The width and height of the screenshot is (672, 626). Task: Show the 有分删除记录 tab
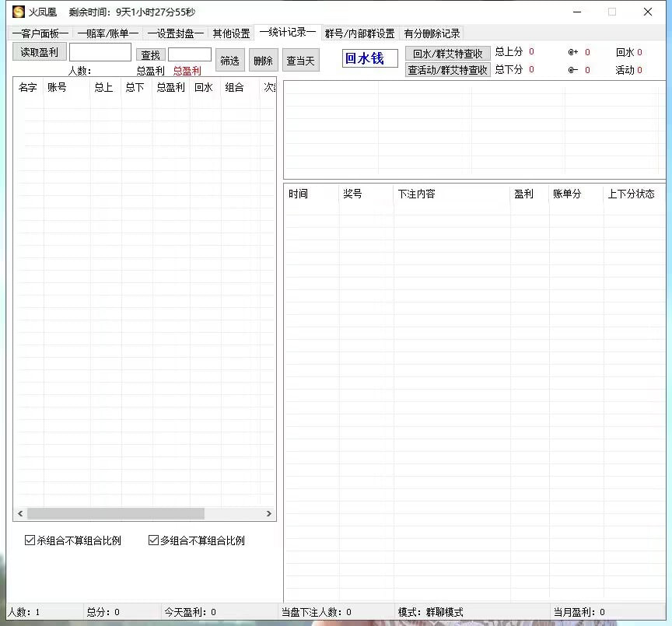[432, 33]
